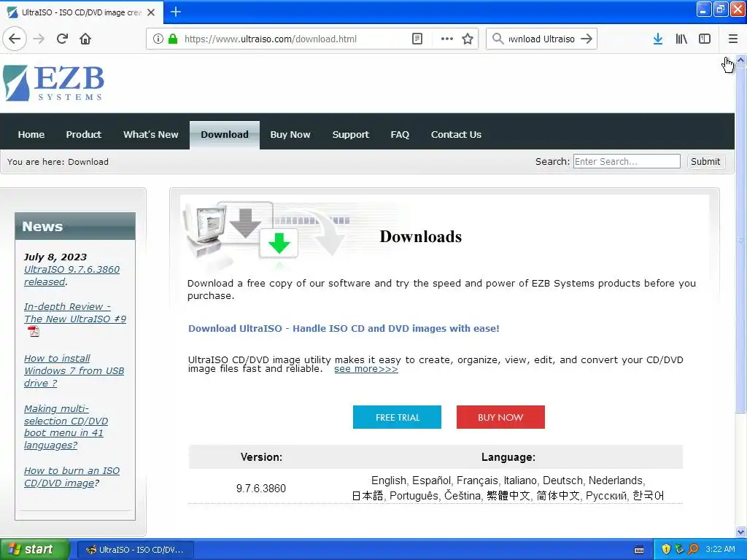
Task: Click the July 8, 2023 date text
Action: click(55, 257)
